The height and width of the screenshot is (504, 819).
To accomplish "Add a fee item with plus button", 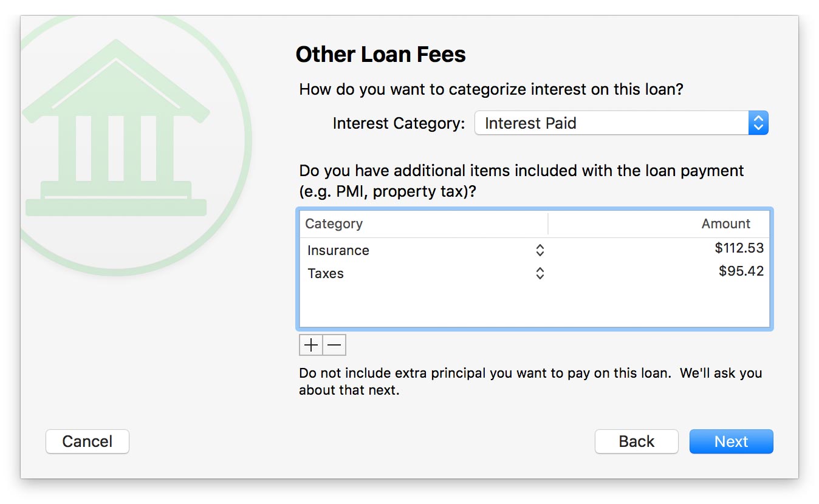I will point(310,345).
